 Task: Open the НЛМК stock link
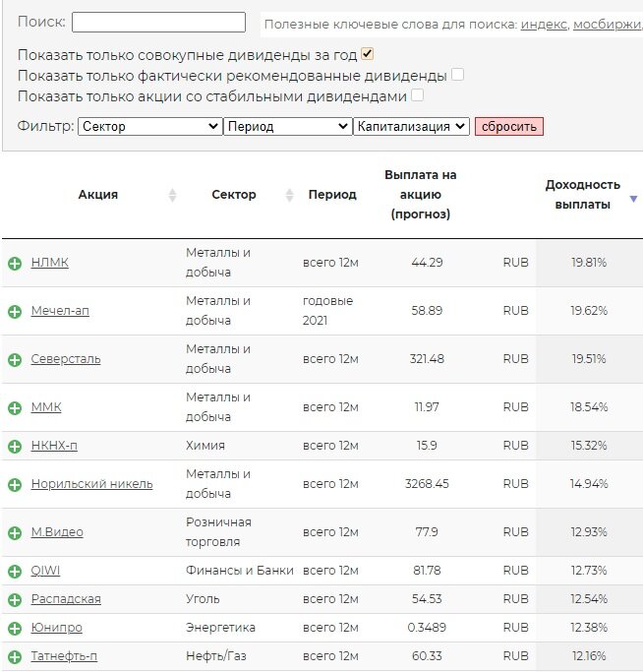[x=50, y=263]
